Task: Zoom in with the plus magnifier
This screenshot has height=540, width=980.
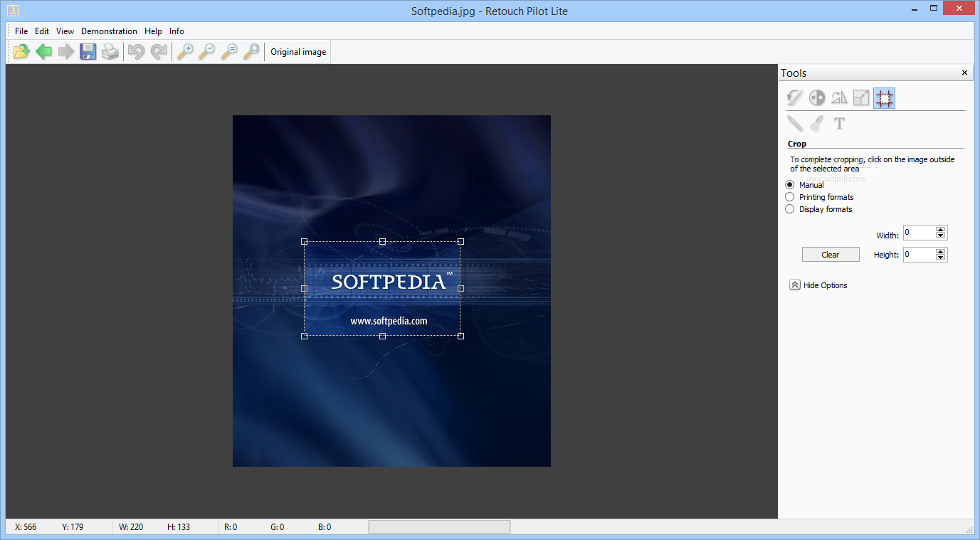Action: [185, 51]
